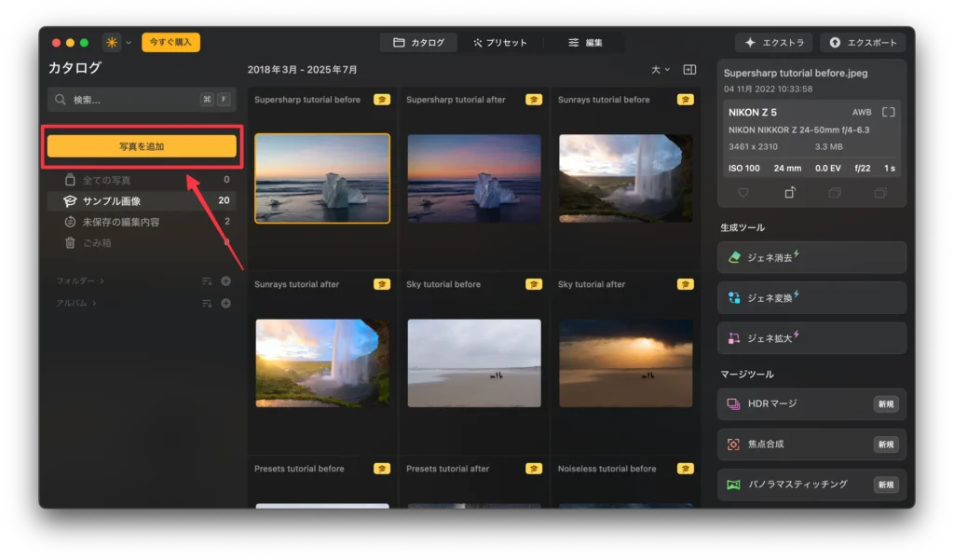The image size is (954, 560).
Task: Favorite the photo with the heart icon
Action: click(x=743, y=192)
